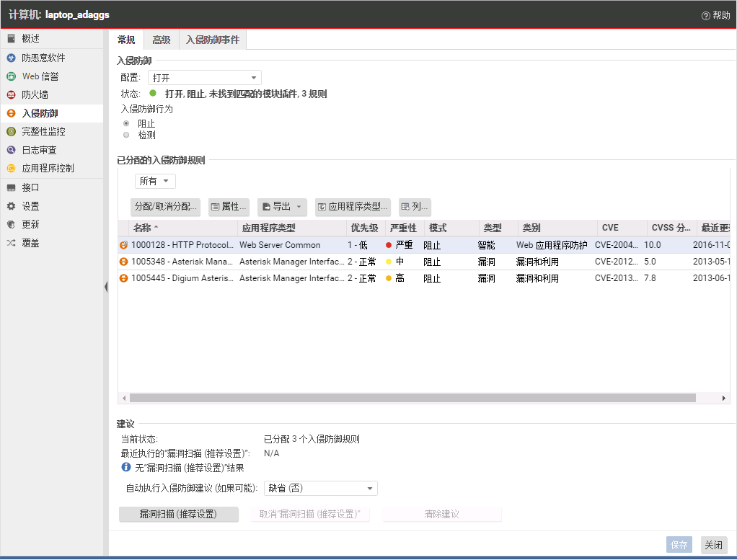This screenshot has height=560, width=737.
Task: Open the 配置 dropdown set to 打开
Action: [x=204, y=78]
